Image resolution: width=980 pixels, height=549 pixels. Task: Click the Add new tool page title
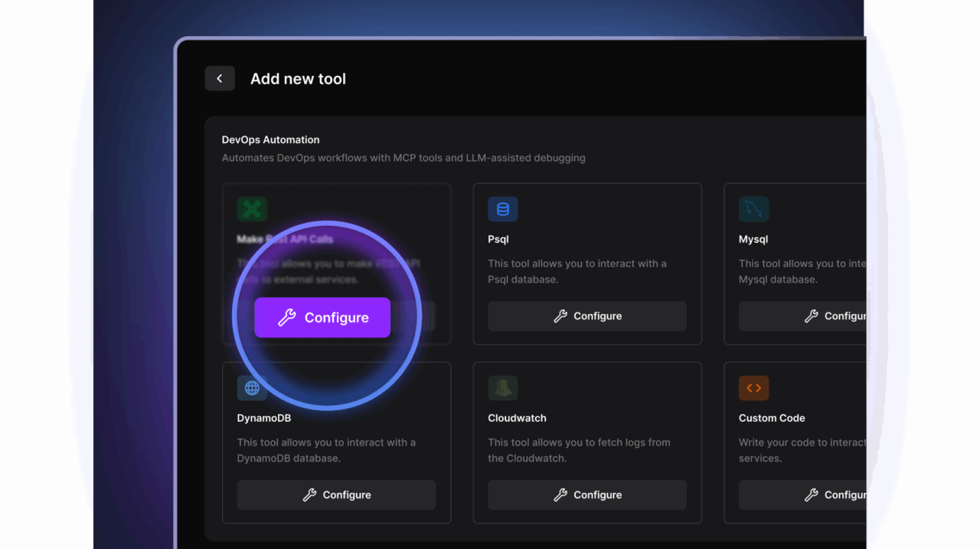[298, 79]
